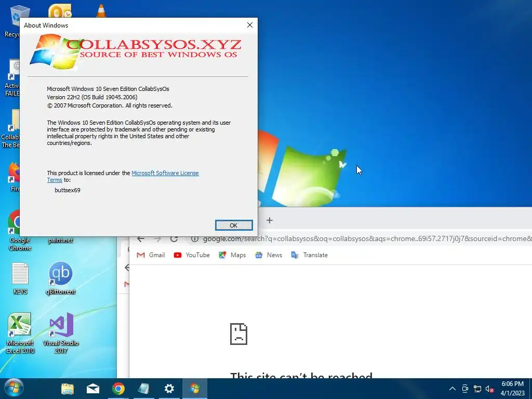Open network status tray icon
The height and width of the screenshot is (399, 532).
pyautogui.click(x=477, y=389)
